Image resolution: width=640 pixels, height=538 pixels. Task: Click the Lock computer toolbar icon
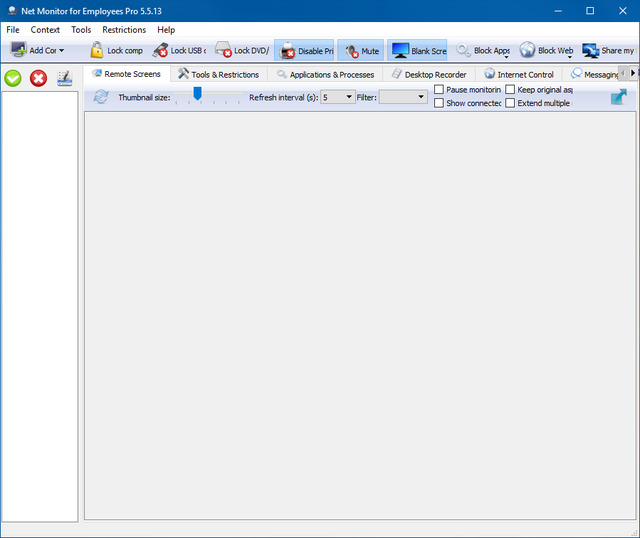pyautogui.click(x=97, y=50)
